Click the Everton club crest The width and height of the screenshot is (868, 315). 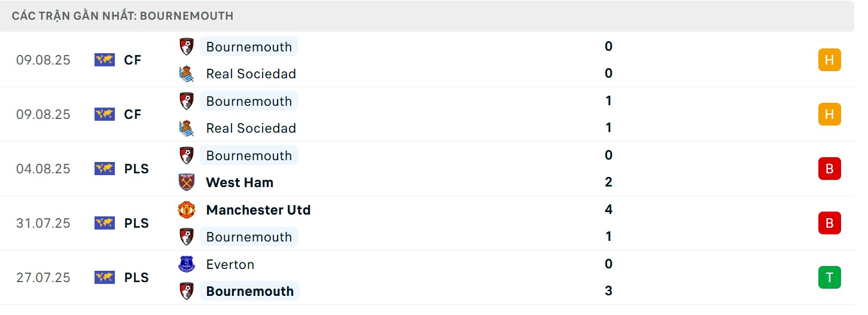pos(187,264)
